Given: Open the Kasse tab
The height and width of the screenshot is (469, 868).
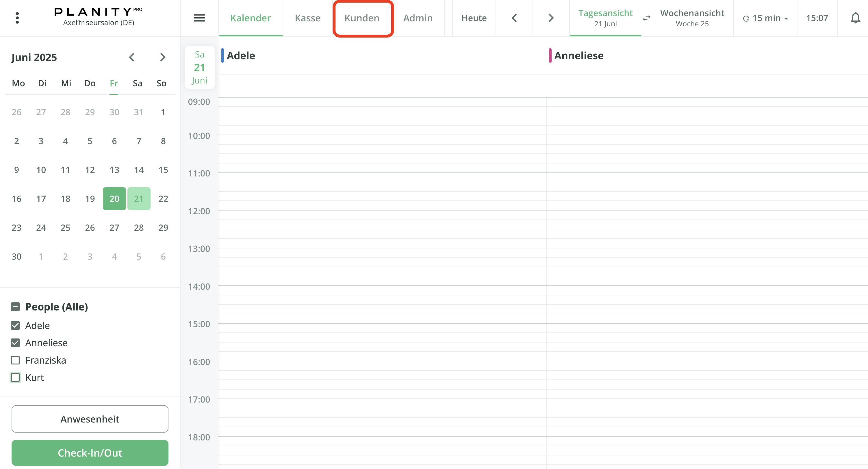Looking at the screenshot, I should point(307,18).
